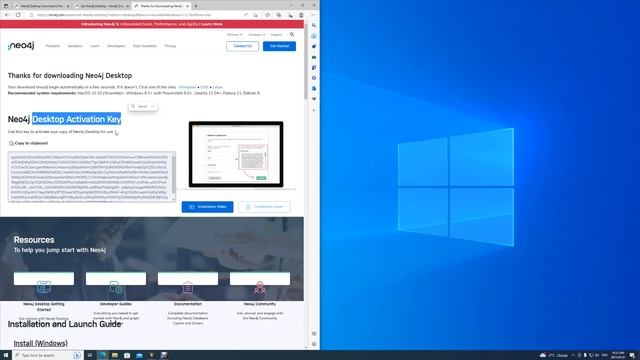This screenshot has height=360, width=640.
Task: Click the taskbar clock and date
Action: (x=618, y=355)
